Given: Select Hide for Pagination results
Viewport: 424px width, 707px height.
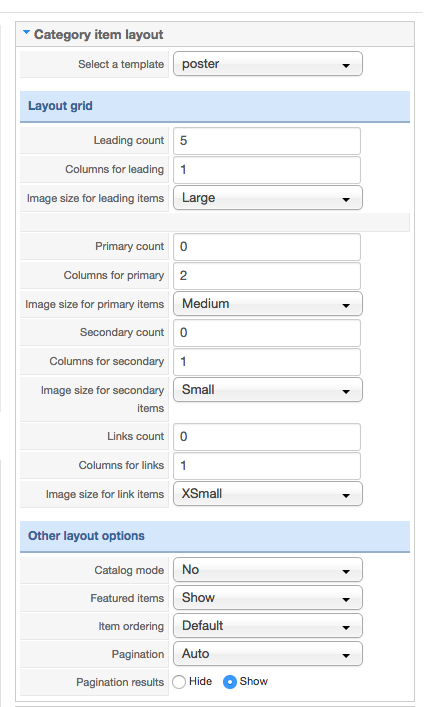Looking at the screenshot, I should pyautogui.click(x=179, y=682).
